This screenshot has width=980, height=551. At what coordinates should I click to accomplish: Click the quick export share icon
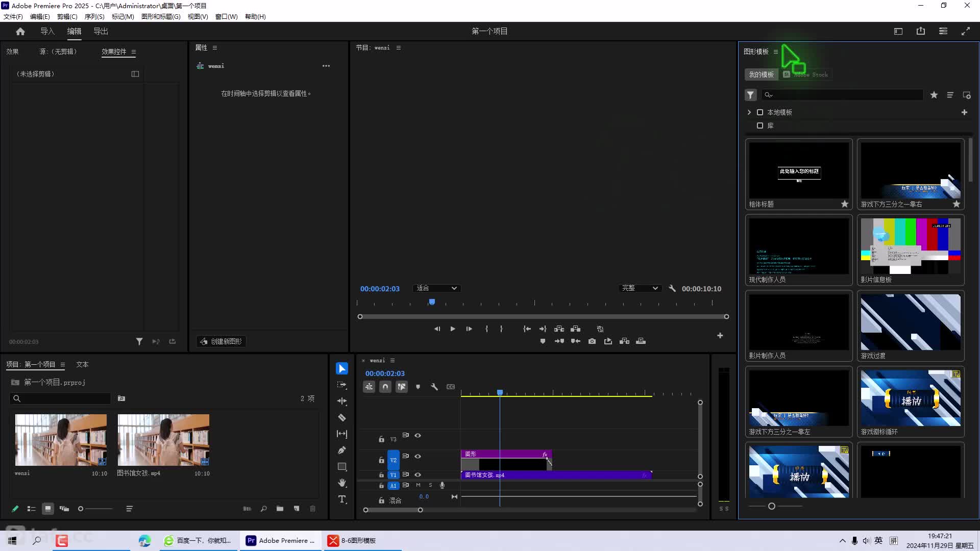[921, 31]
